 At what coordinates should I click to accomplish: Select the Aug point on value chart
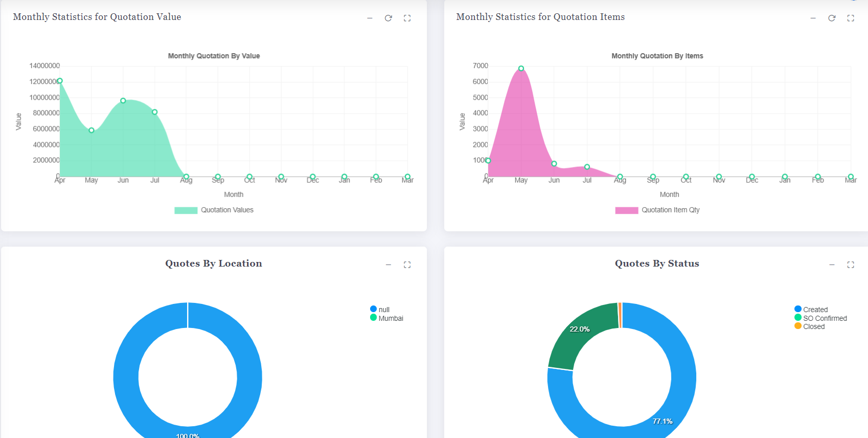point(186,177)
